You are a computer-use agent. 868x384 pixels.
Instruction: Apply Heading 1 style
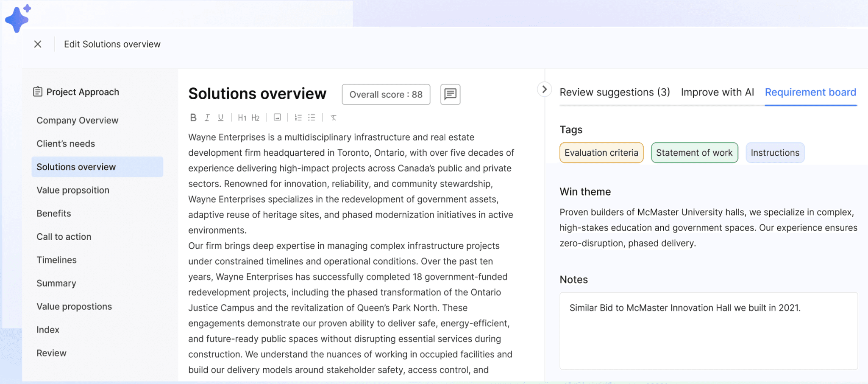pos(242,118)
